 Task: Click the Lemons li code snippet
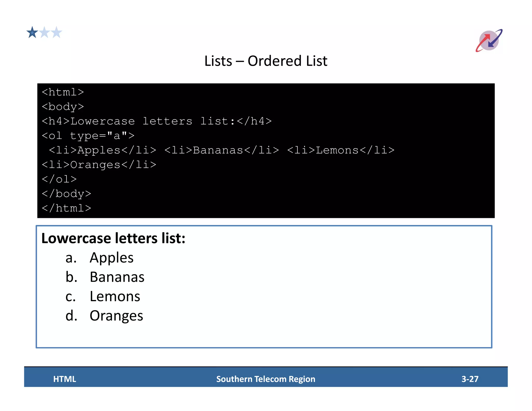tap(341, 150)
